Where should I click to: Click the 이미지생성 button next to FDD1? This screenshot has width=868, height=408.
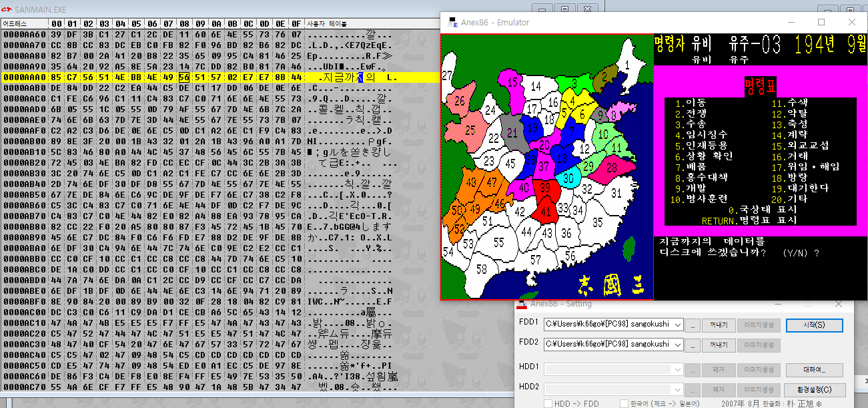click(760, 325)
